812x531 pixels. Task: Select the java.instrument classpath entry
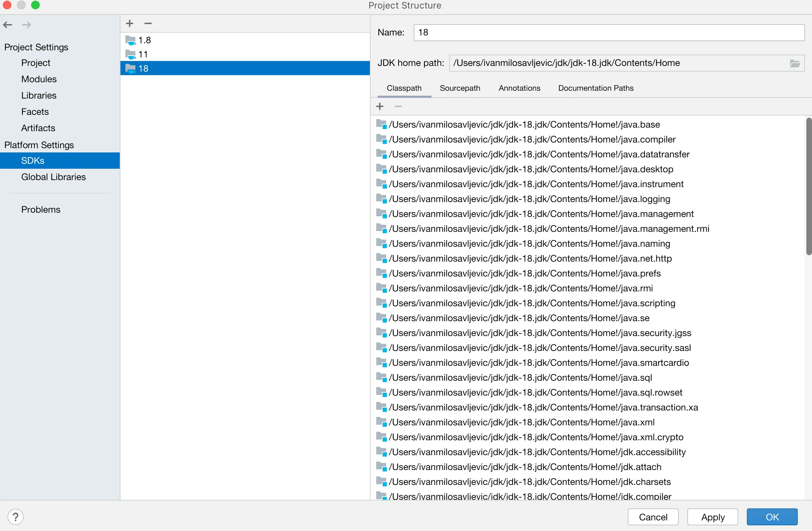pos(588,184)
